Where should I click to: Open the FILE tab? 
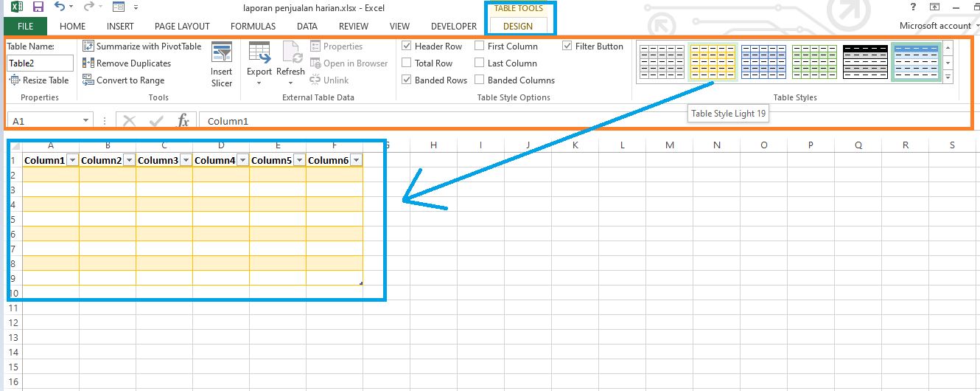click(25, 26)
